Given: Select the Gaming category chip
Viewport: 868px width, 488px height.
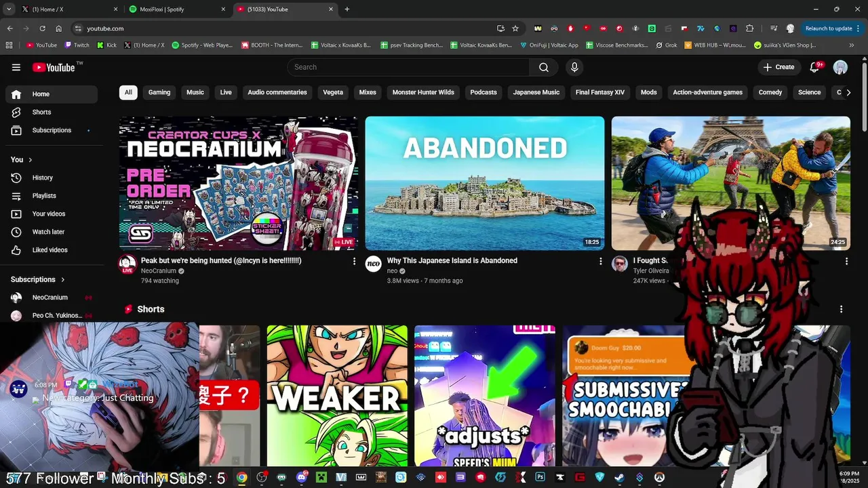Looking at the screenshot, I should click(x=159, y=92).
